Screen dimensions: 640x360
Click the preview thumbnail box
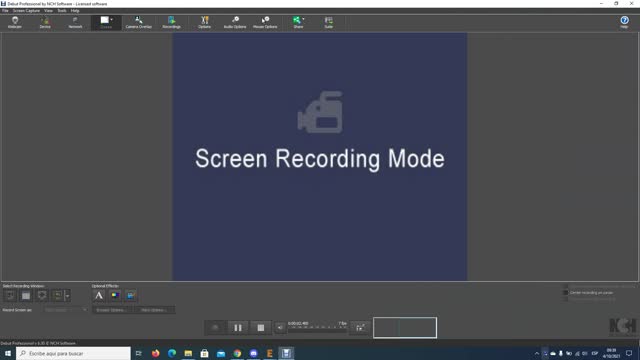click(405, 327)
